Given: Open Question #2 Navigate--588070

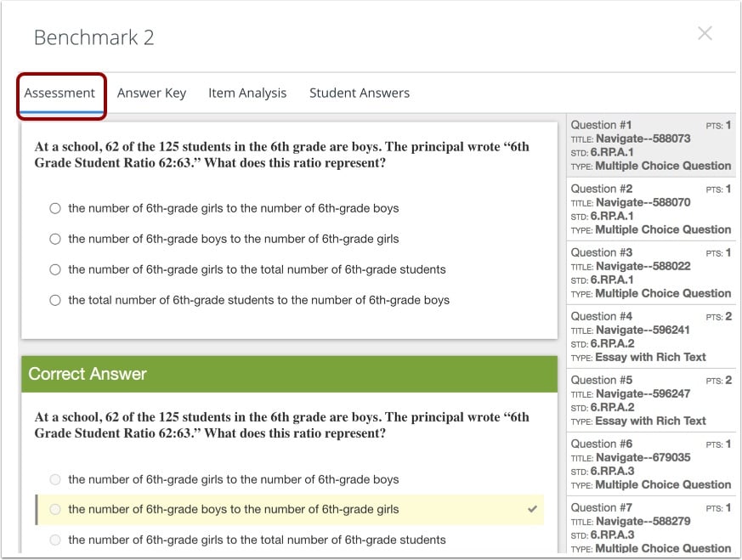Looking at the screenshot, I should coord(651,208).
